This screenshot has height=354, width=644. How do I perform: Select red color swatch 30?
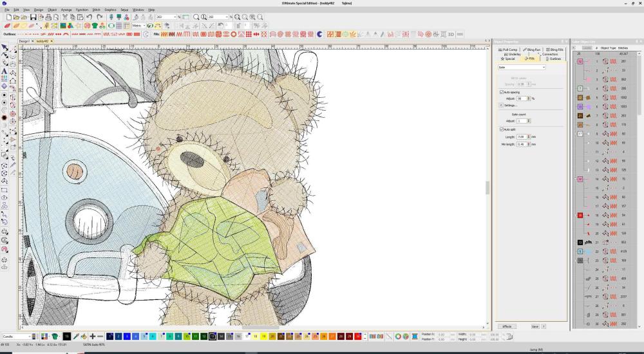click(357, 337)
